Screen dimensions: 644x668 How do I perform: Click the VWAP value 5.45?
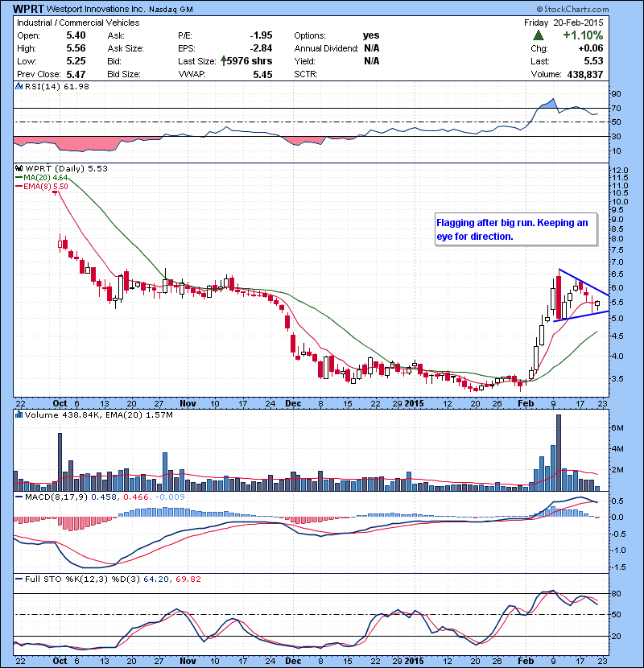pyautogui.click(x=262, y=75)
